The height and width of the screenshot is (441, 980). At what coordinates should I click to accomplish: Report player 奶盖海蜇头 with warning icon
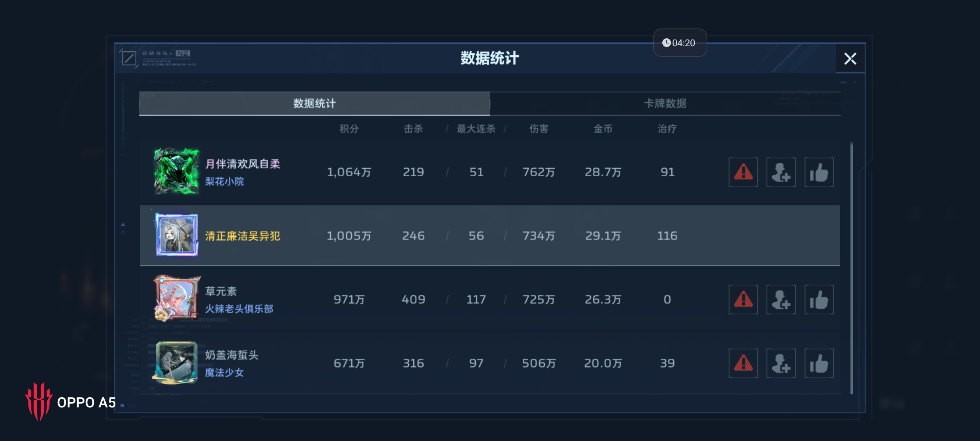point(743,363)
